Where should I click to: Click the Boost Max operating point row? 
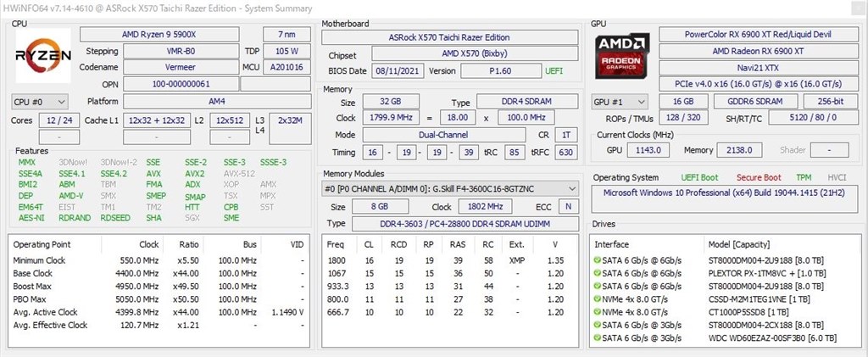click(x=159, y=286)
